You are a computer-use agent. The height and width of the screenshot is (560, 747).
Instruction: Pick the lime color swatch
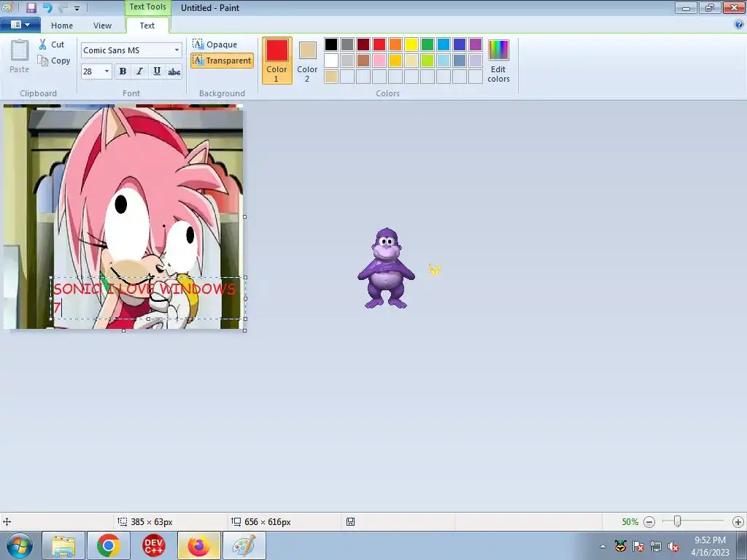(427, 61)
